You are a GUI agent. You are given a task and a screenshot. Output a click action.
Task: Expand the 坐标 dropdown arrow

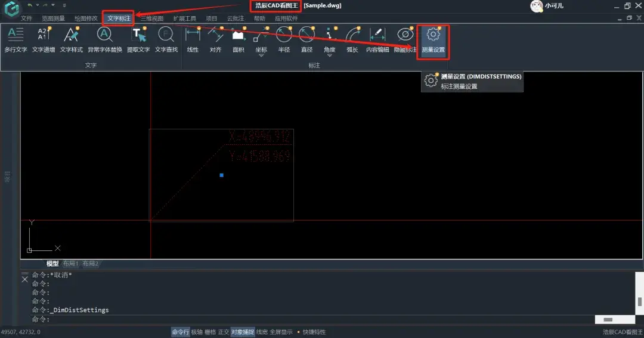(x=261, y=55)
